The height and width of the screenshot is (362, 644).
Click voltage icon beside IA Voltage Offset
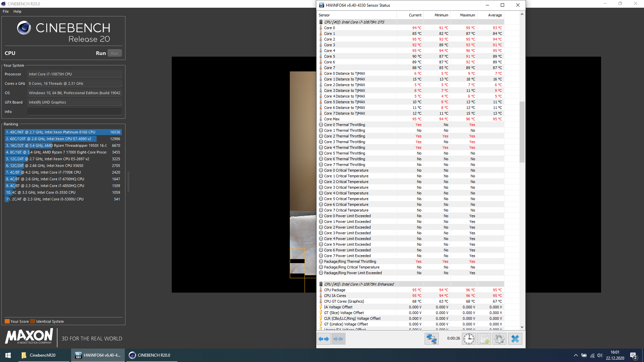tap(321, 307)
